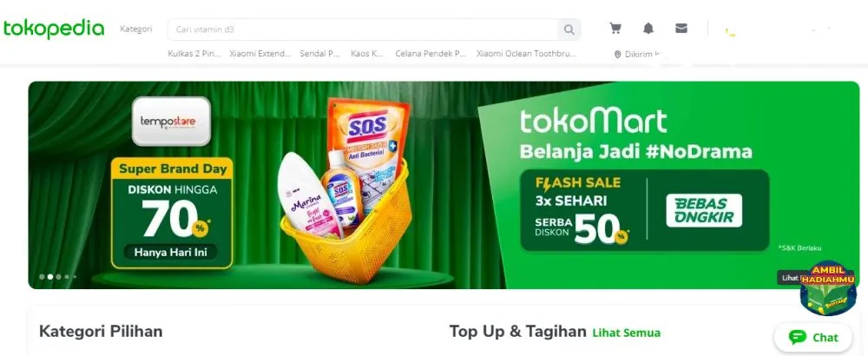Open the Kategori menu
The height and width of the screenshot is (356, 868).
(x=136, y=29)
